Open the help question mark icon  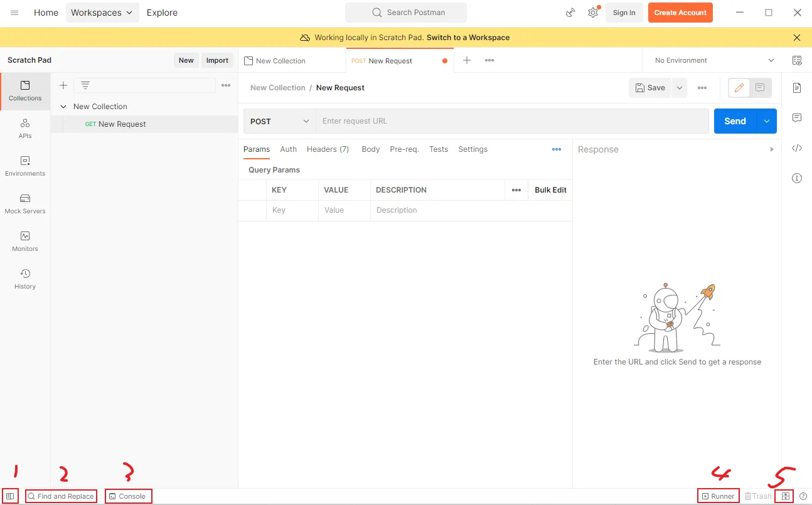click(x=803, y=496)
